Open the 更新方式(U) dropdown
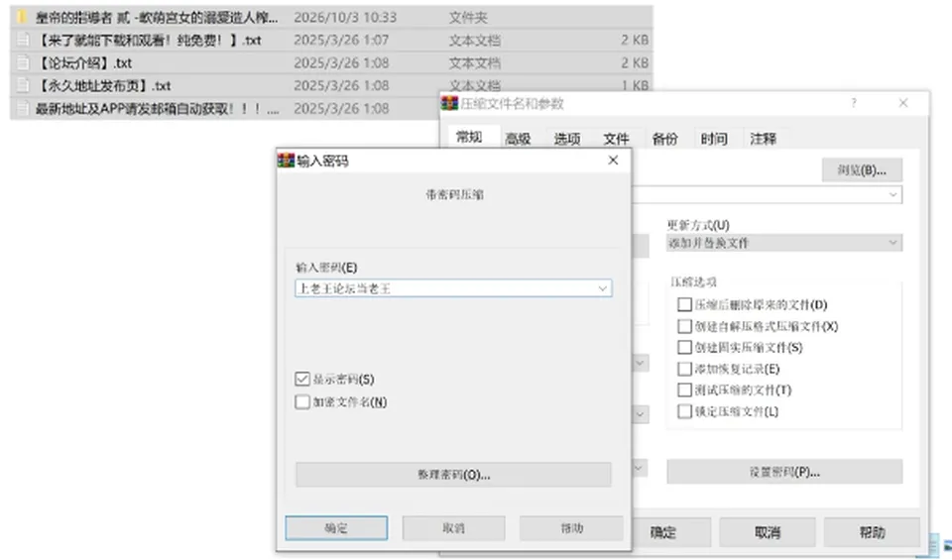This screenshot has width=952, height=560. coord(783,243)
